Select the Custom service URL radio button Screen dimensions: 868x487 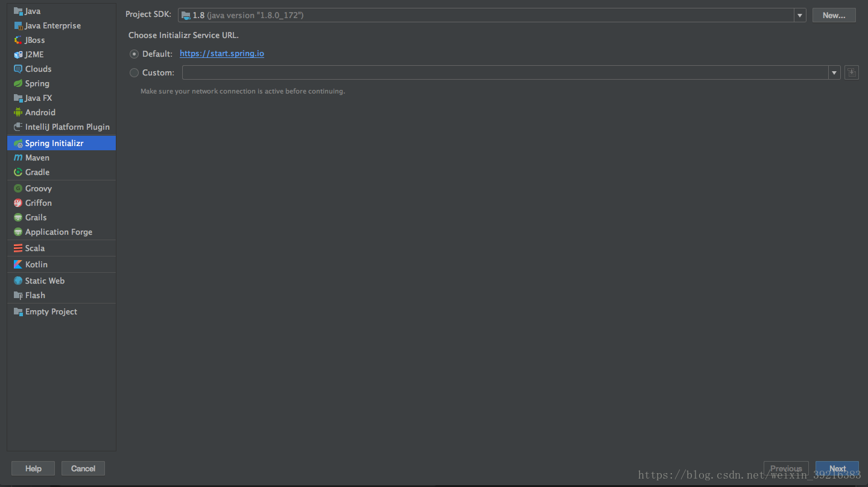tap(134, 72)
